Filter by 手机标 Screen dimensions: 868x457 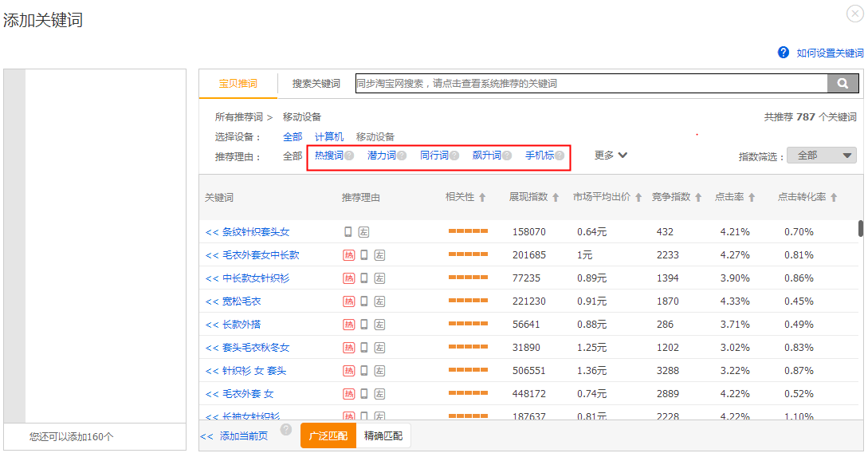539,155
